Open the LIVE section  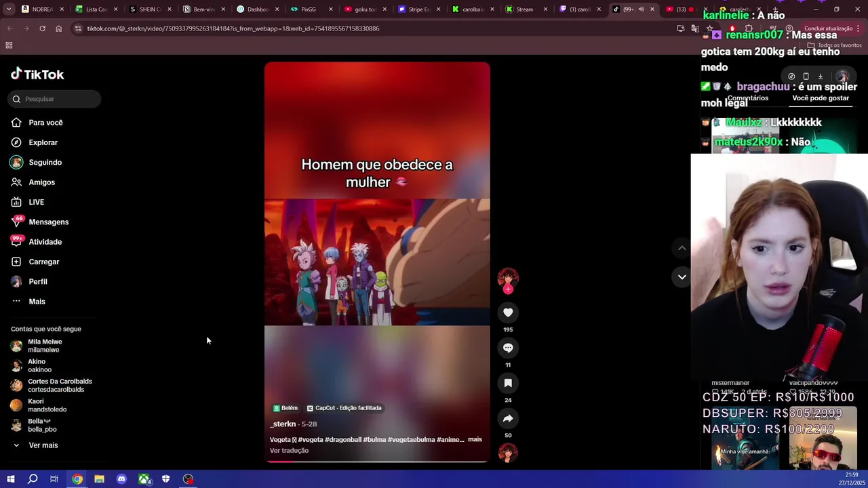(37, 202)
